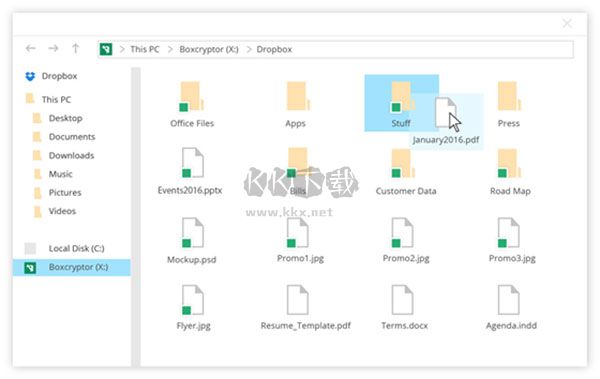The width and height of the screenshot is (600, 379).
Task: Select the Terms.docx file
Action: coord(404,308)
